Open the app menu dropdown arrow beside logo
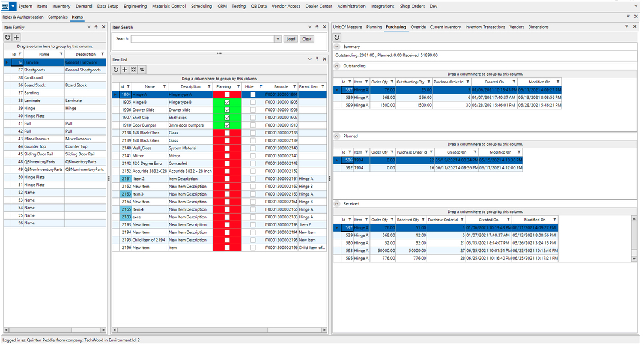Image resolution: width=644 pixels, height=345 pixels. [13, 6]
